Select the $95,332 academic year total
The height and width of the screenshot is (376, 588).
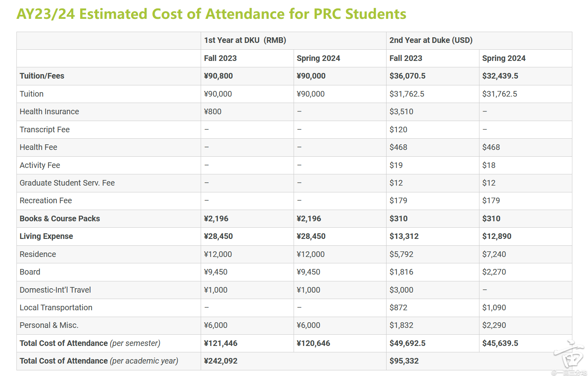[x=404, y=361]
